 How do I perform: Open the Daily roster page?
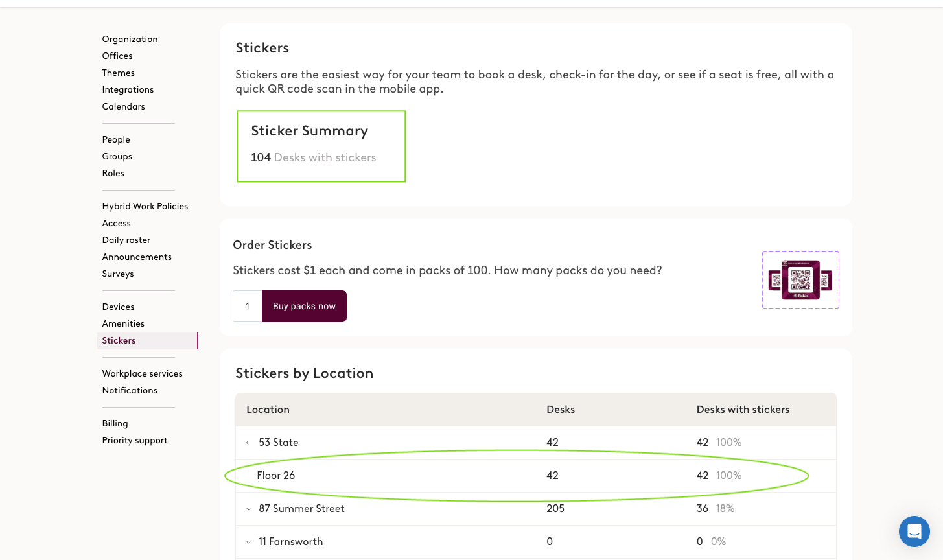[x=126, y=240]
